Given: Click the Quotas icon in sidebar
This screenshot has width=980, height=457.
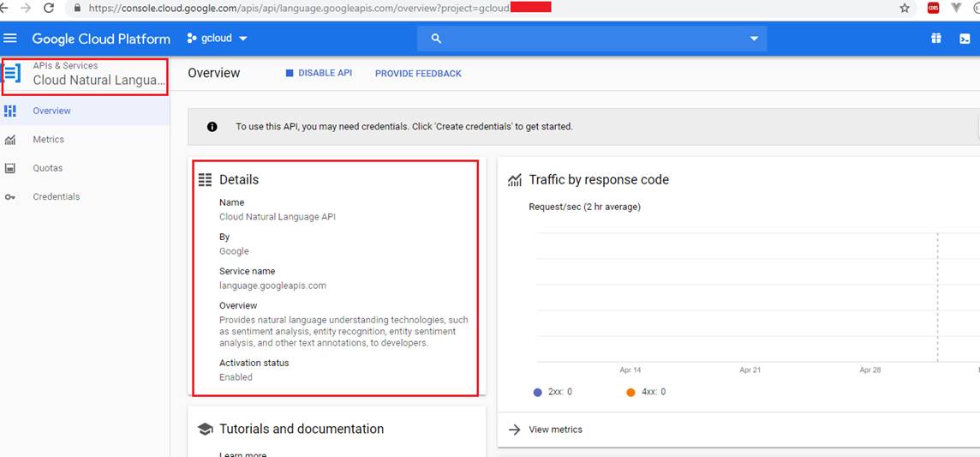Looking at the screenshot, I should [10, 168].
